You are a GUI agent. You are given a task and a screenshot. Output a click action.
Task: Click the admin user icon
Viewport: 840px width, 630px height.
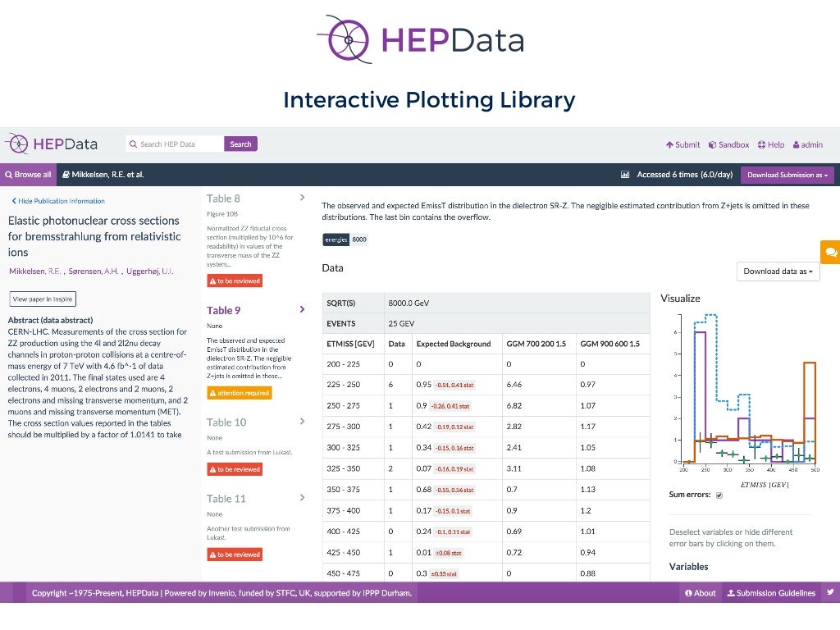(x=796, y=144)
